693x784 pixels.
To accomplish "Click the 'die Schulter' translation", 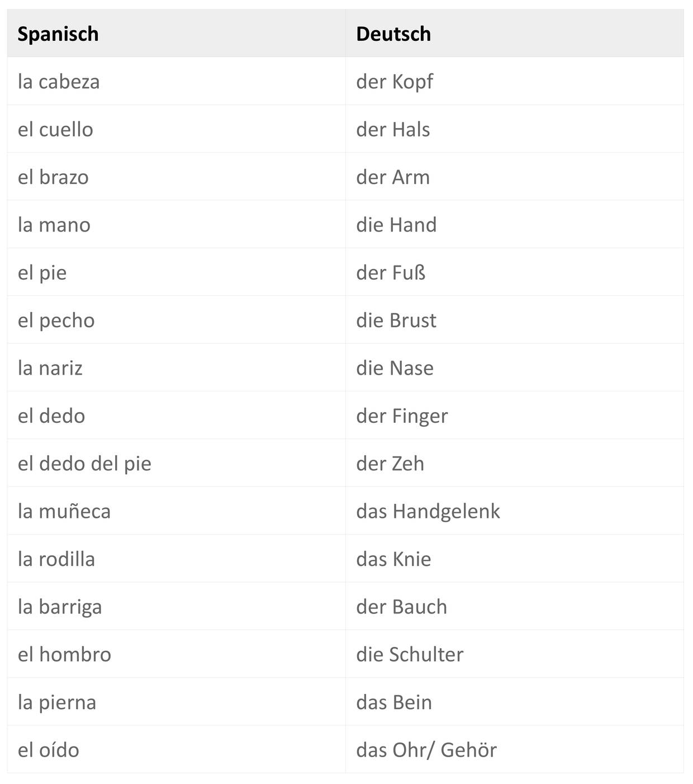I will pyautogui.click(x=410, y=654).
